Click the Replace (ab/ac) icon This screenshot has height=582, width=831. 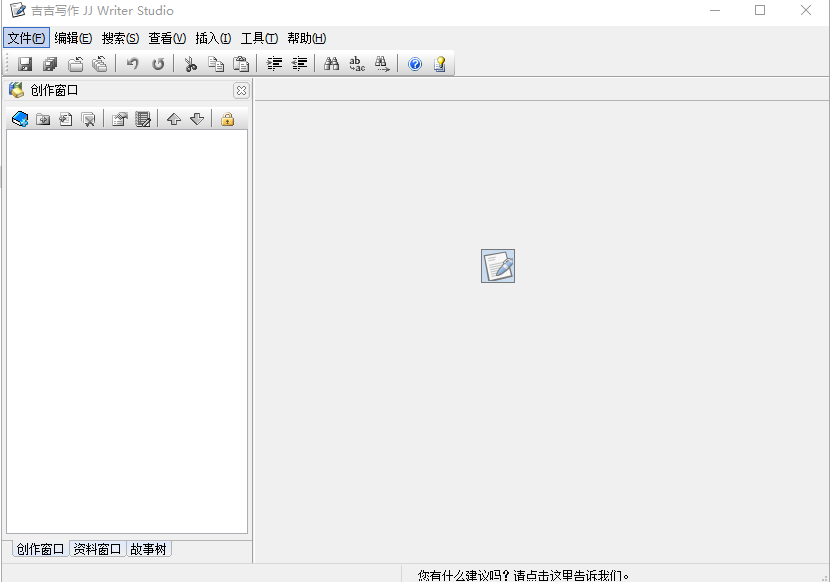coord(357,64)
